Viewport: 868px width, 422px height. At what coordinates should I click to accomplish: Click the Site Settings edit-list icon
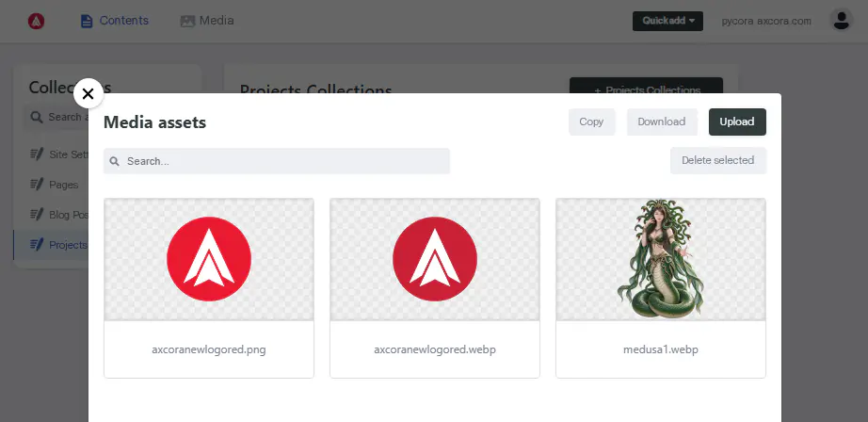click(x=37, y=154)
